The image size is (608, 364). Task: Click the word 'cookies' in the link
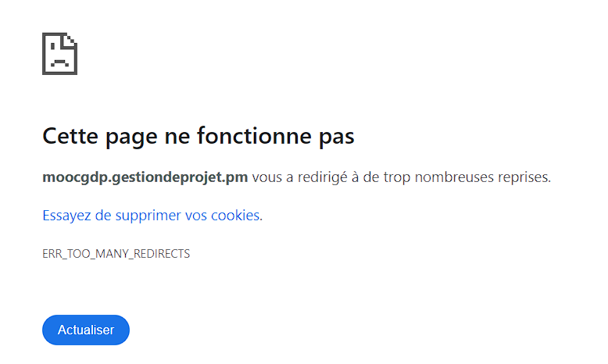(235, 216)
